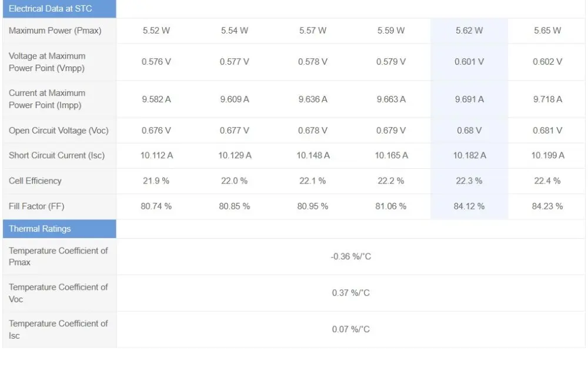Select the Voltage at Maximum Power Point label
588x371 pixels.
[x=47, y=62]
